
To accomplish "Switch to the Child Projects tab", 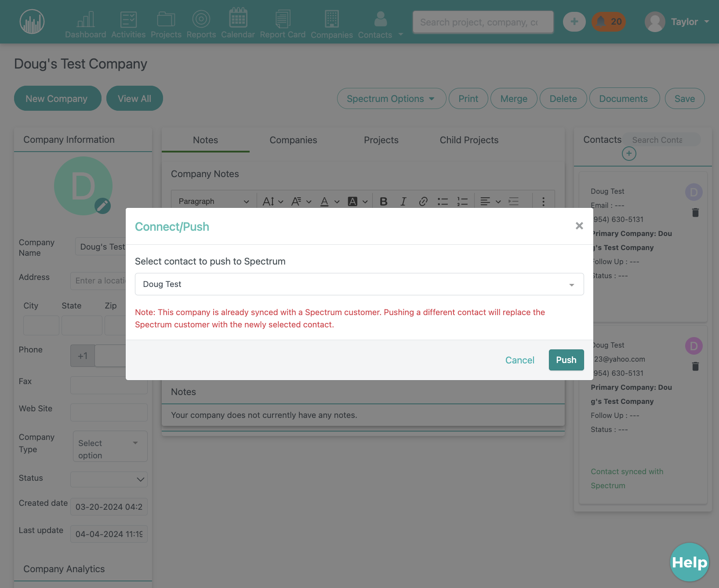I will (x=469, y=140).
